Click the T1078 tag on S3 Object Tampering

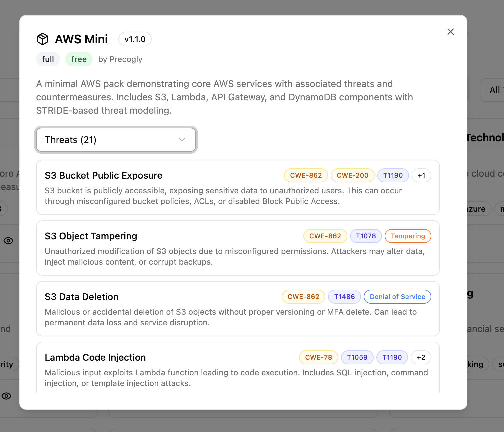pyautogui.click(x=366, y=236)
